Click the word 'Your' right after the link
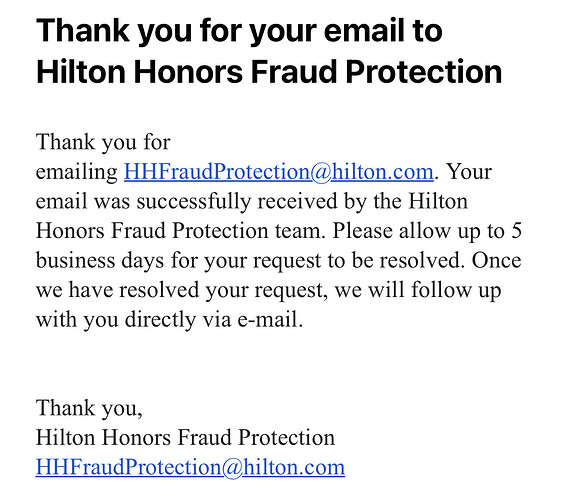The width and height of the screenshot is (576, 500). pyautogui.click(x=469, y=172)
